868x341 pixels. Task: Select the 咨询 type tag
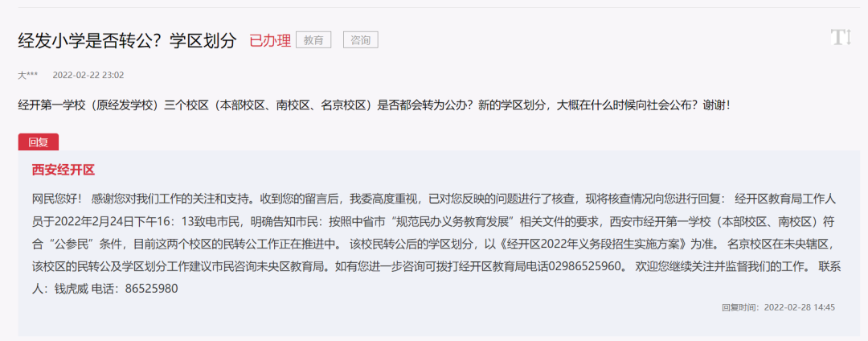[x=360, y=40]
